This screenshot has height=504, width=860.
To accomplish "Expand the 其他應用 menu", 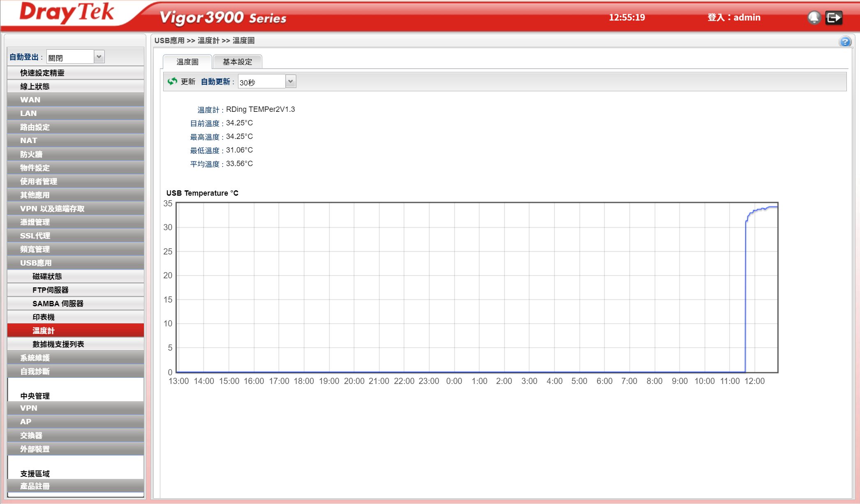I will [x=76, y=195].
